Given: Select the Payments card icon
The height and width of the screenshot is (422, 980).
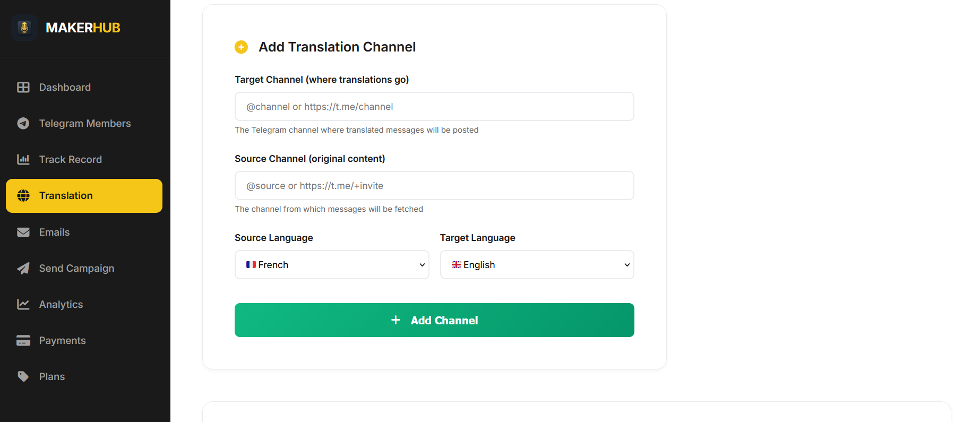Looking at the screenshot, I should click(x=23, y=340).
